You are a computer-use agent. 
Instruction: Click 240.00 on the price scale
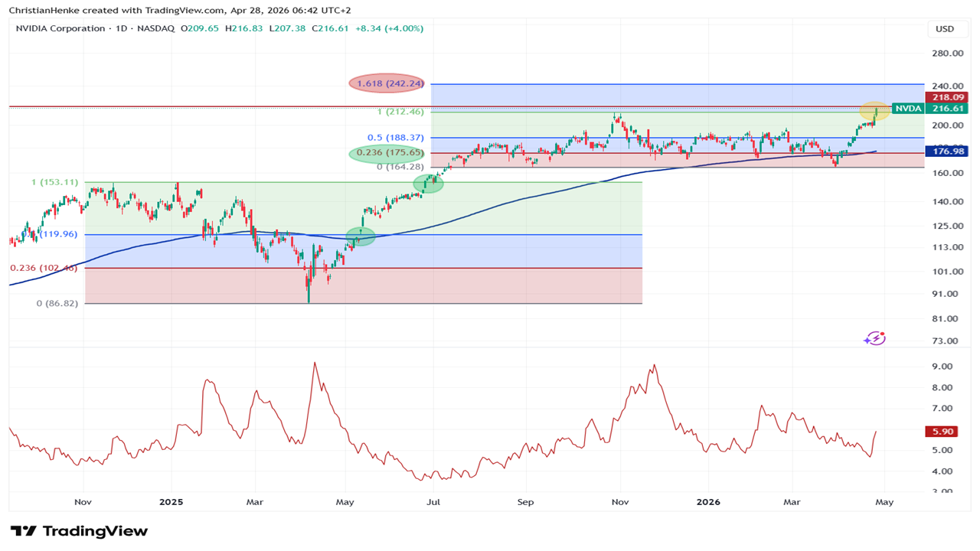pos(947,86)
